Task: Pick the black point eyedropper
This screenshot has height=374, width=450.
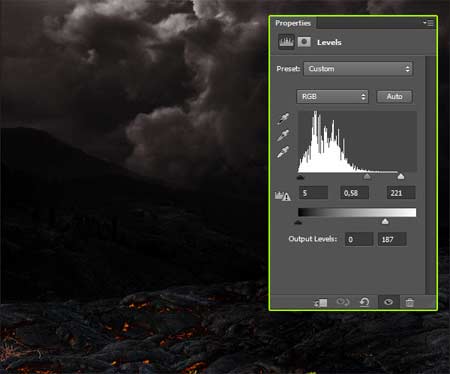Action: pyautogui.click(x=283, y=119)
